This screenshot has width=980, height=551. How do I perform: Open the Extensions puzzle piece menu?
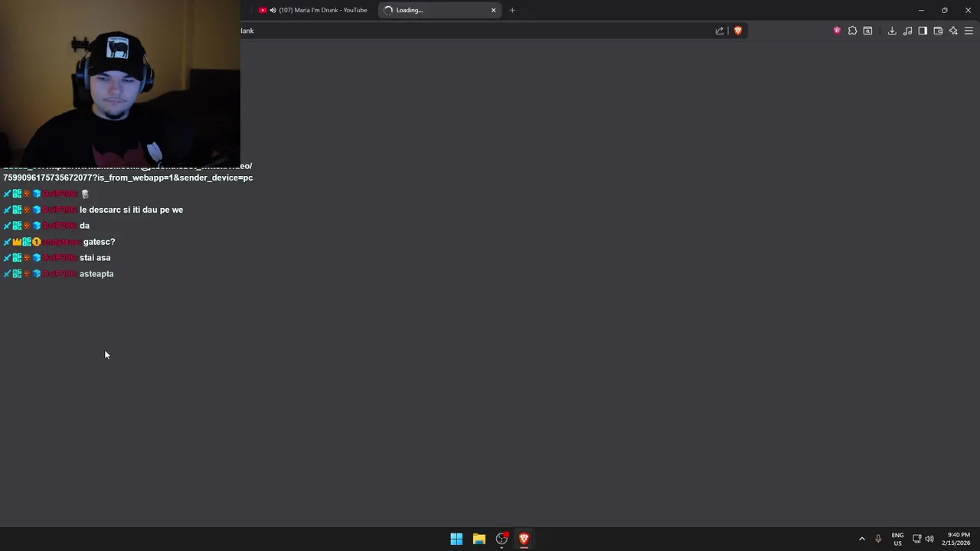pyautogui.click(x=852, y=31)
